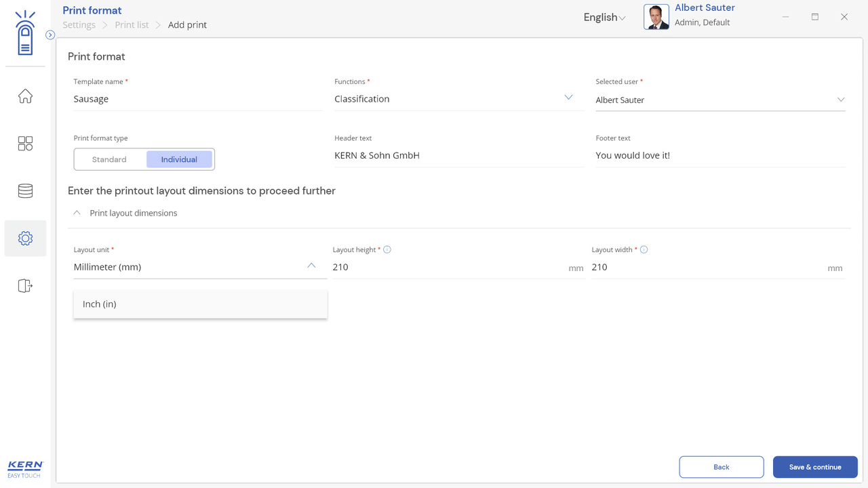Select Individual print format type
Screen dimensions: 868x488
point(179,159)
